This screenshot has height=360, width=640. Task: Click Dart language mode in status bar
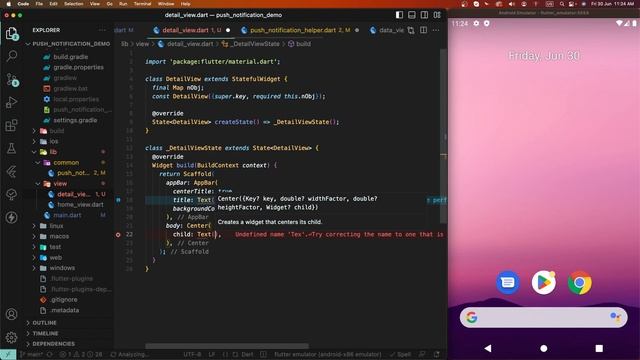pos(247,354)
